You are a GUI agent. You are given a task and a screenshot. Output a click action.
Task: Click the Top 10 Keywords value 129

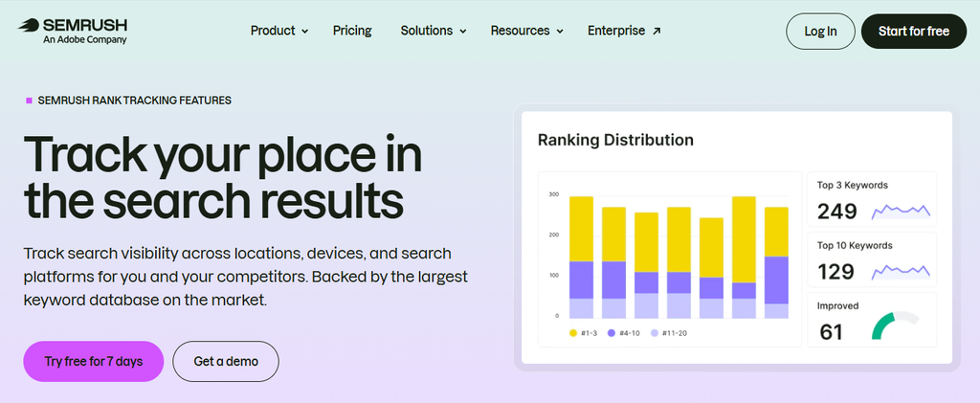[835, 272]
